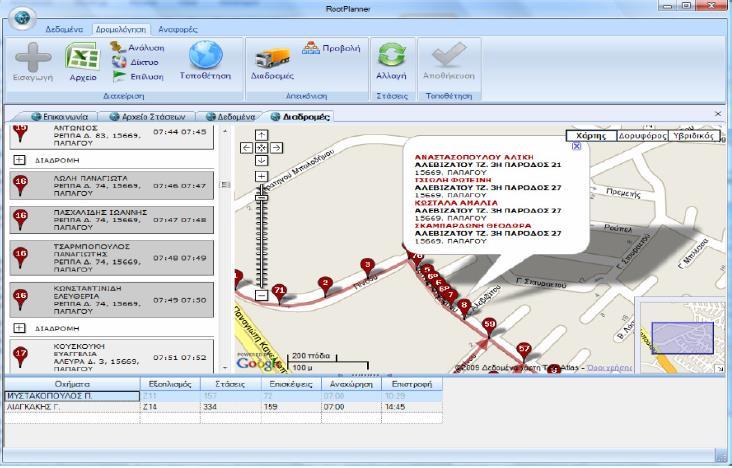This screenshot has width=732, height=468.
Task: Click map marker 3
Action: (x=368, y=269)
